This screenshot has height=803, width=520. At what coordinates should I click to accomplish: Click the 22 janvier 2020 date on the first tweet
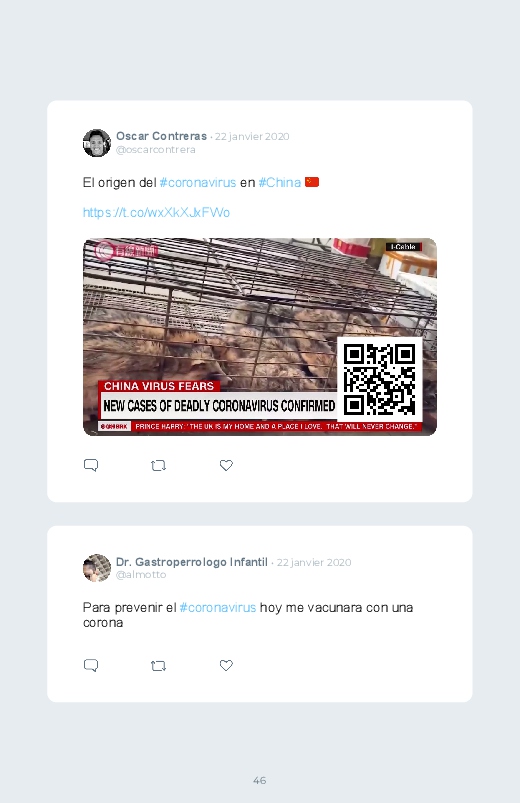point(252,136)
